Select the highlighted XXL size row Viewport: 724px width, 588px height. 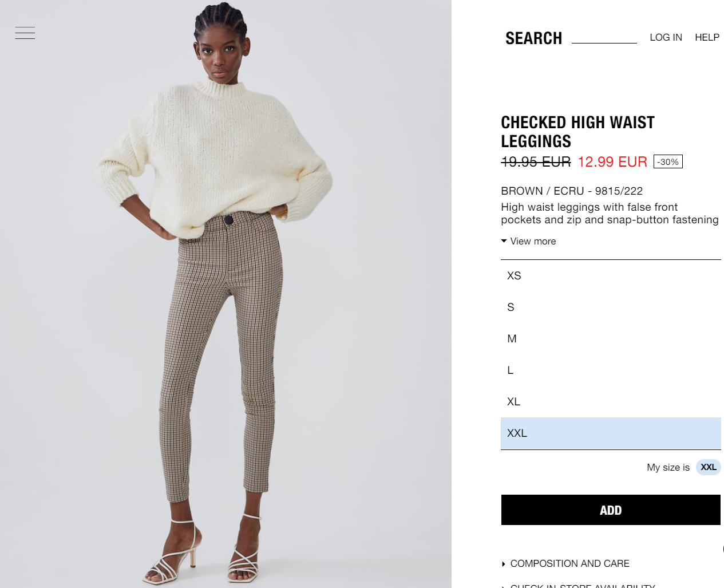(x=611, y=433)
